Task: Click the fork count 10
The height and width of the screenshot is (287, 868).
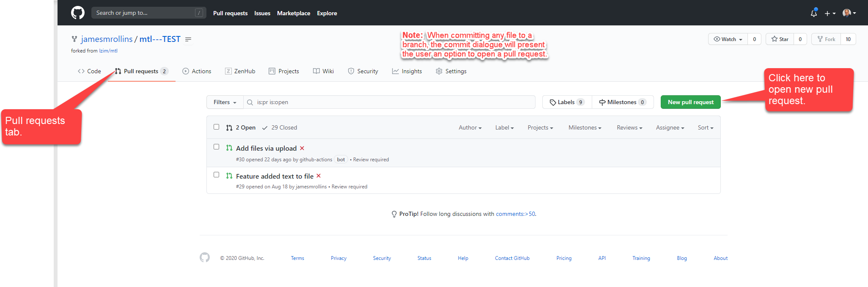Action: (x=848, y=39)
